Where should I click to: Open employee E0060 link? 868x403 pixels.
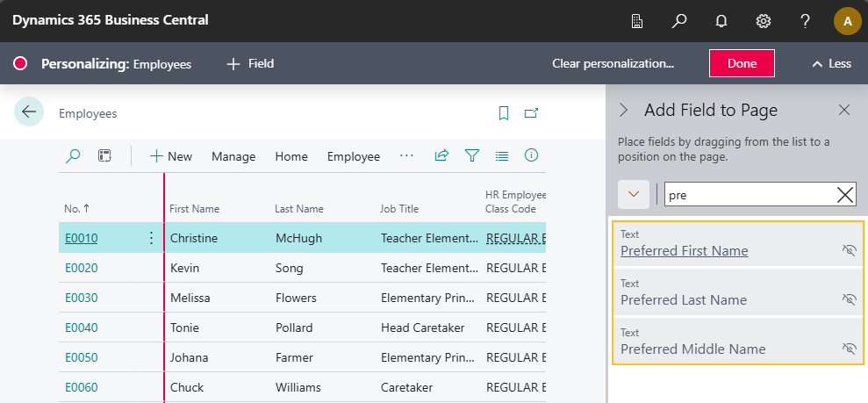(x=82, y=387)
